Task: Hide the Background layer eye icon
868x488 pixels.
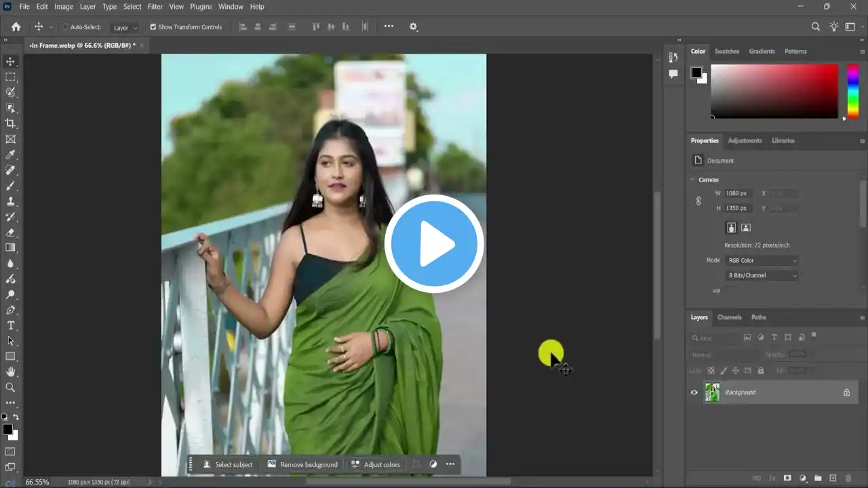Action: [x=694, y=392]
